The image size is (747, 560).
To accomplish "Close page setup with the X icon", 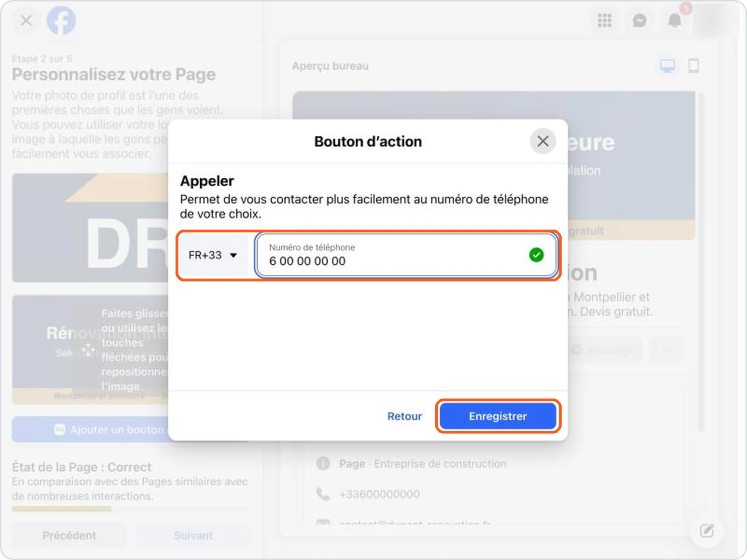I will click(x=26, y=21).
